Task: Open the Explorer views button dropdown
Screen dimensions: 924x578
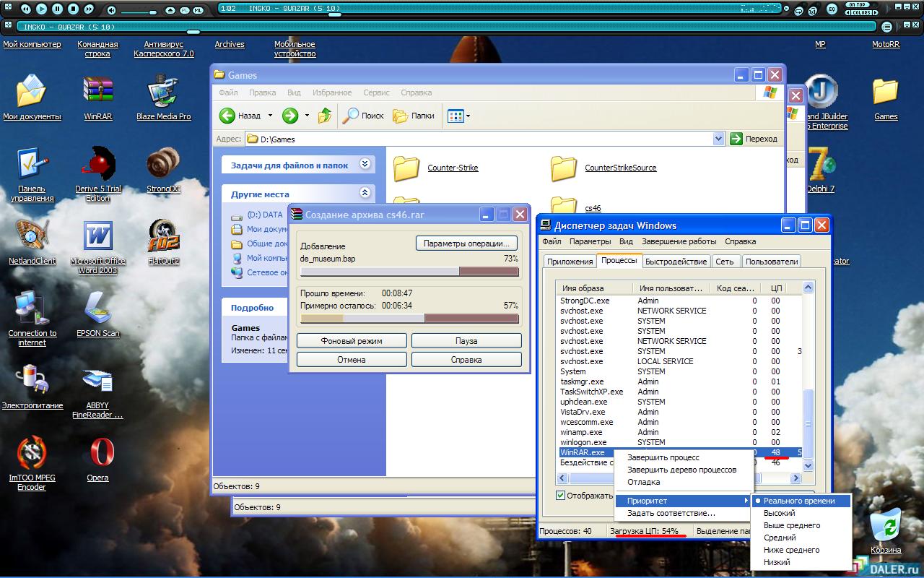Action: (468, 116)
